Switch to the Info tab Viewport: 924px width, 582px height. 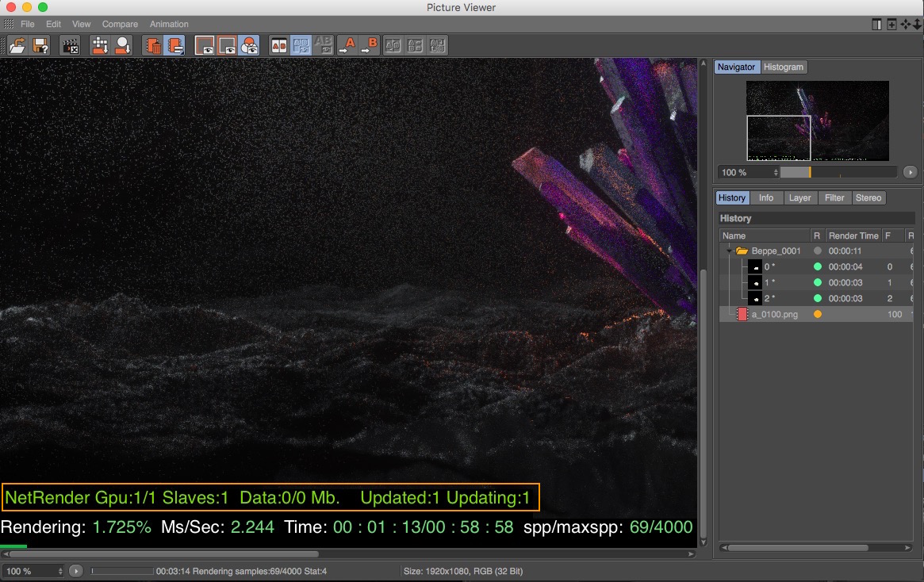(766, 198)
